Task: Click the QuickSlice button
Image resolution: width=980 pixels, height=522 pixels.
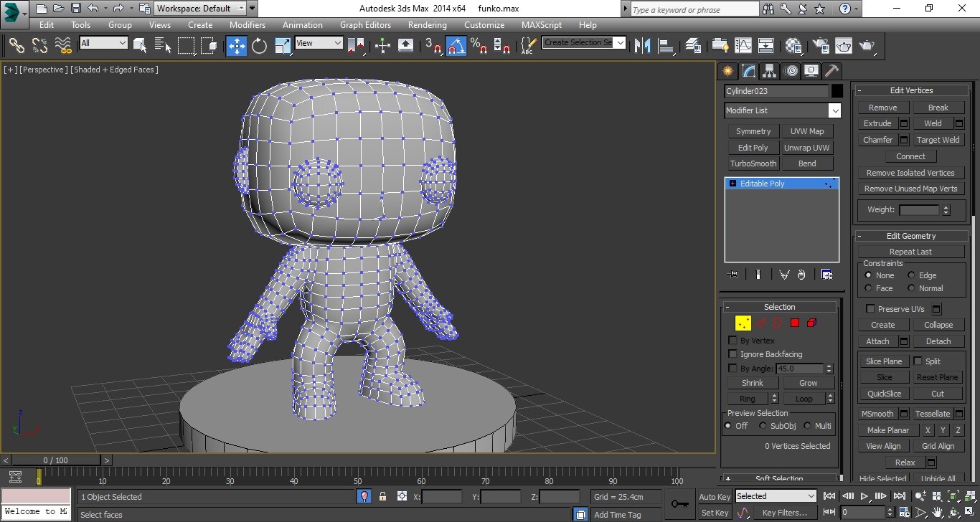Action: (884, 393)
